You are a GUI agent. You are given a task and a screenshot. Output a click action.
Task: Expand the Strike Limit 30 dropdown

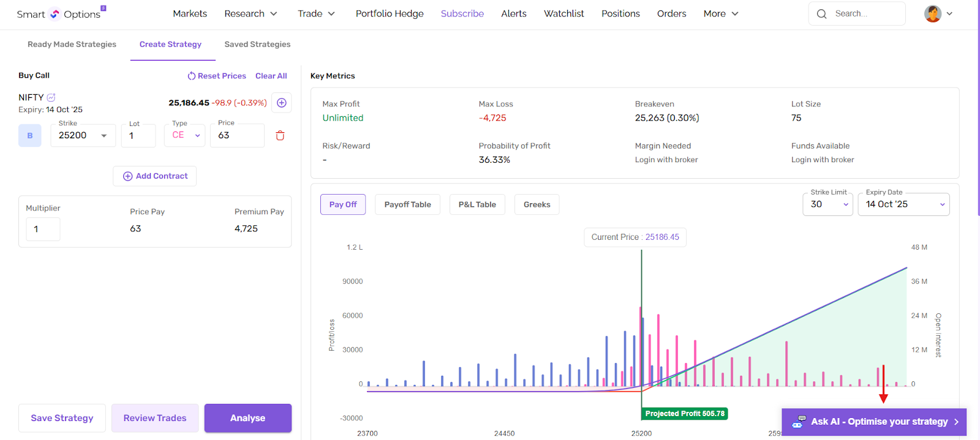(827, 204)
